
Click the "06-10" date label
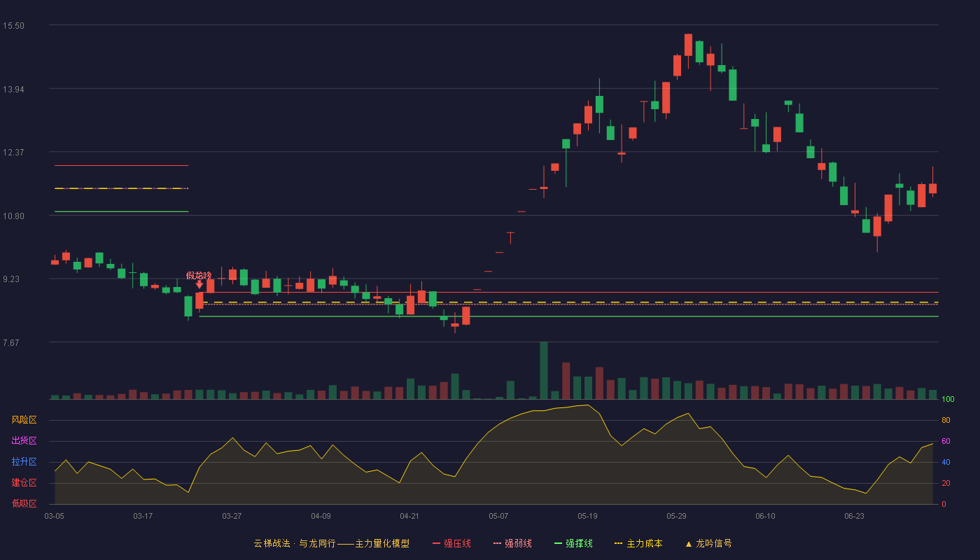pos(765,516)
